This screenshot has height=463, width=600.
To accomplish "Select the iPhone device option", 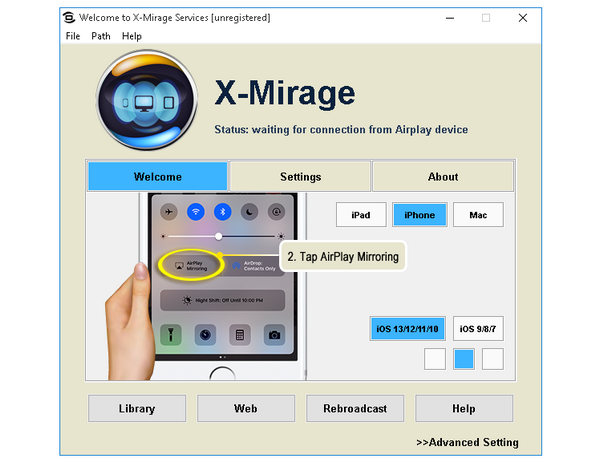I will click(x=420, y=215).
